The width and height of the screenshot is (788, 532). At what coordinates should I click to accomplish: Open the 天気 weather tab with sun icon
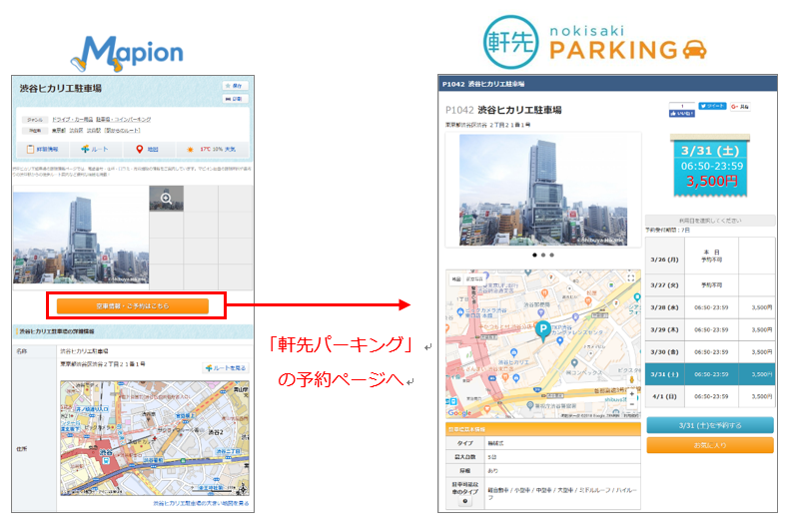tap(212, 150)
